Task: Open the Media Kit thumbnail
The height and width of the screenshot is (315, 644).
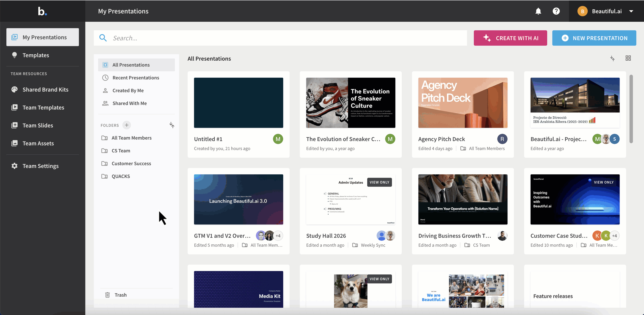Action: pos(238,289)
